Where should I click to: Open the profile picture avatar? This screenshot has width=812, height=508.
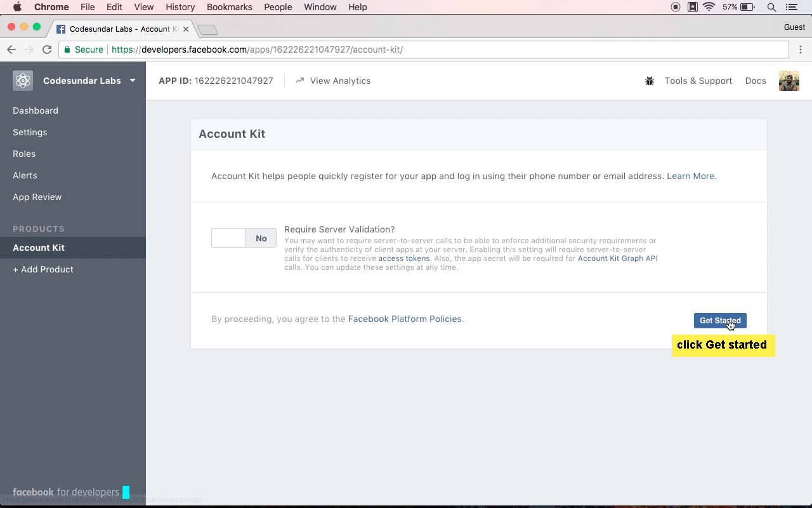pos(789,81)
